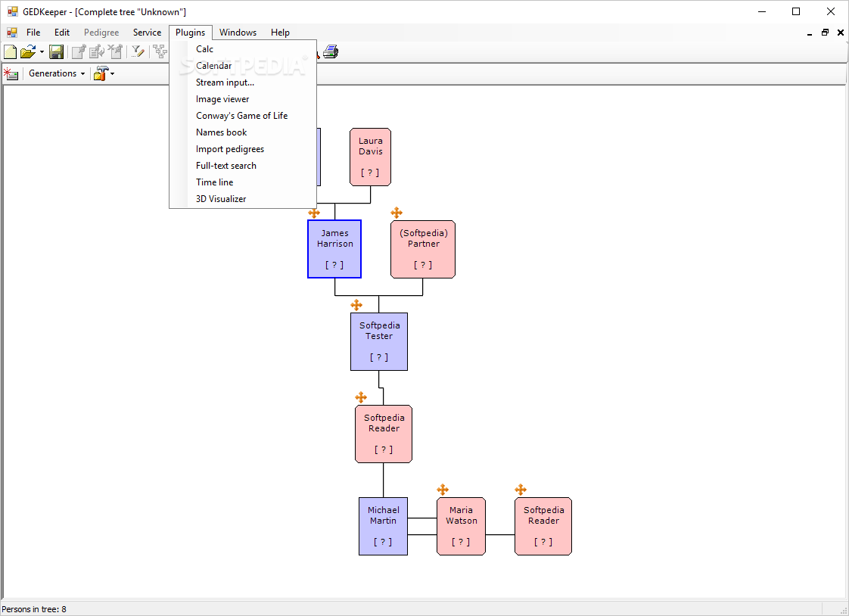Screen dimensions: 849x616
Task: Click the add record toolbar icon
Action: (79, 52)
